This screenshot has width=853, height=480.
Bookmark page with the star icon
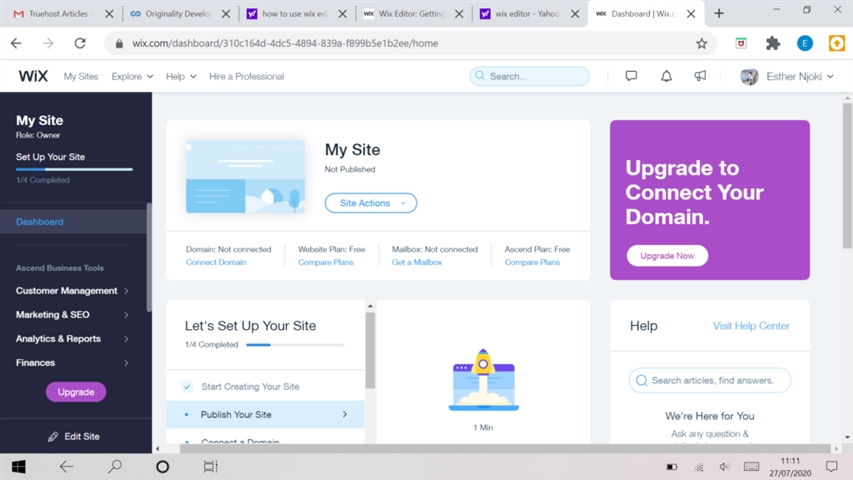[x=701, y=44]
